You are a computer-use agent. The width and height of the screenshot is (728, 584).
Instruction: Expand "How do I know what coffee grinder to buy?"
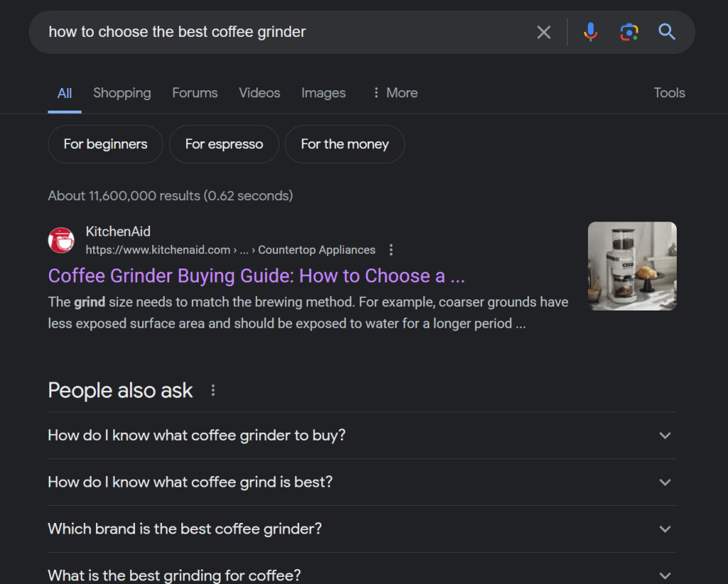[362, 436]
